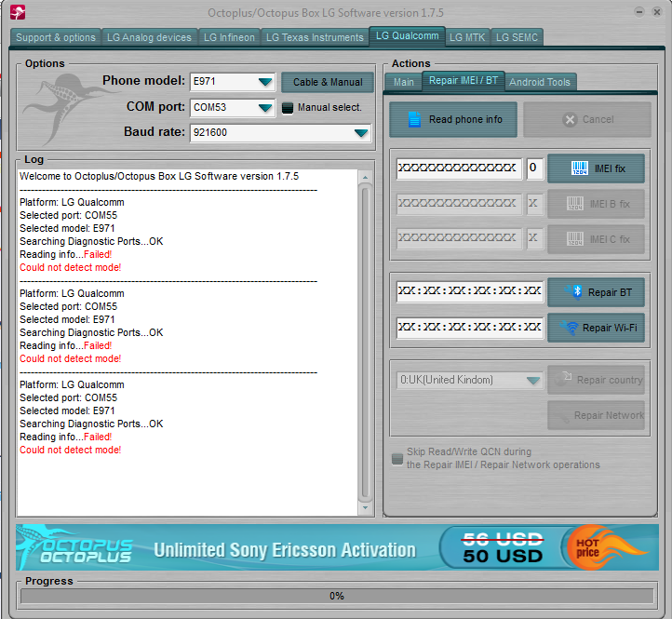Click the IMEI C check digit field
672x619 pixels.
coord(534,238)
